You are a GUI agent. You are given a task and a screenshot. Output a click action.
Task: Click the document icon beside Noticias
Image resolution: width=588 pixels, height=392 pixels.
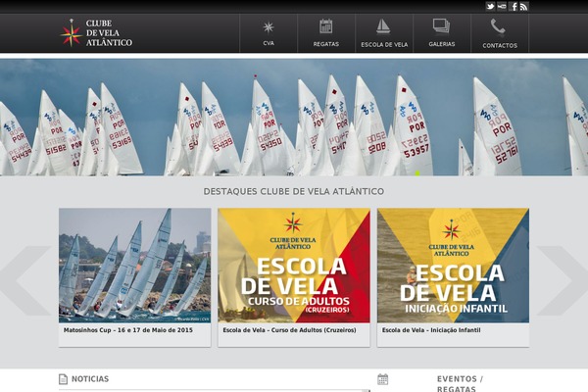pos(63,379)
